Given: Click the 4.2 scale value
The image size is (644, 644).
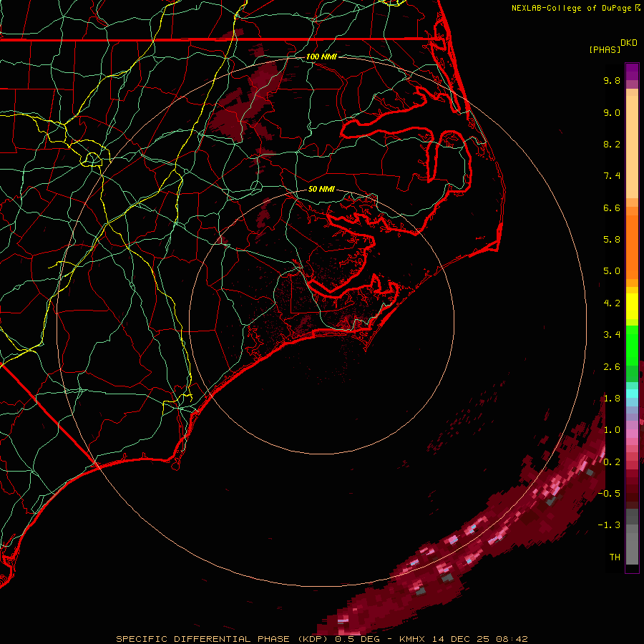Looking at the screenshot, I should 612,303.
